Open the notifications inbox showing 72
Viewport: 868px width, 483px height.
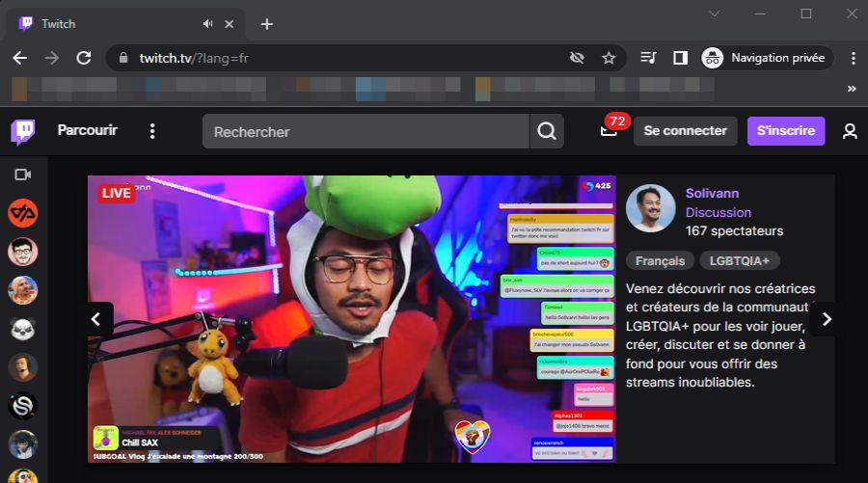610,129
